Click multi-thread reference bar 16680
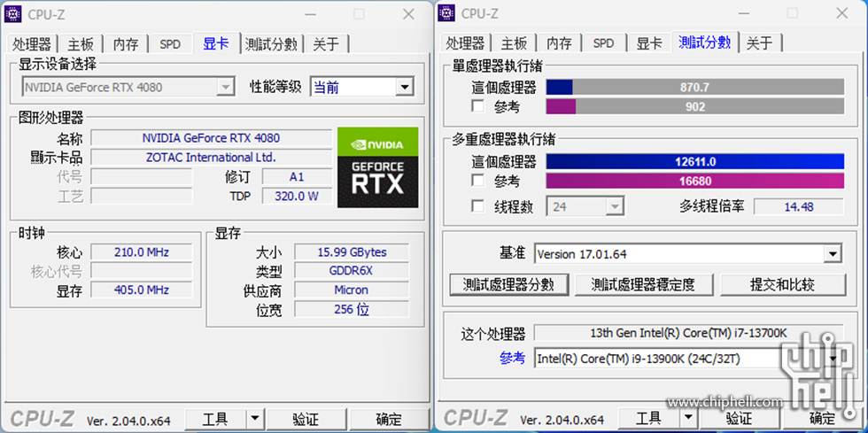 point(694,181)
